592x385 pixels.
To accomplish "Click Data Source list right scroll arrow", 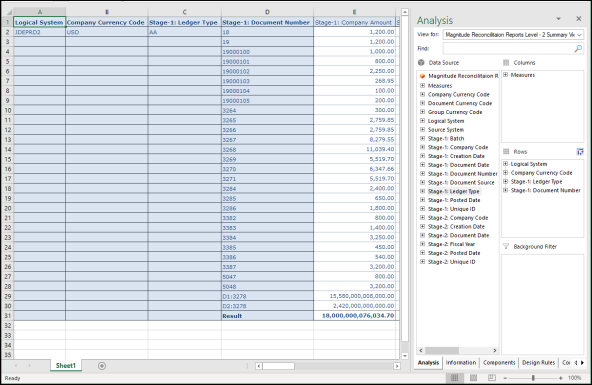I will 495,350.
